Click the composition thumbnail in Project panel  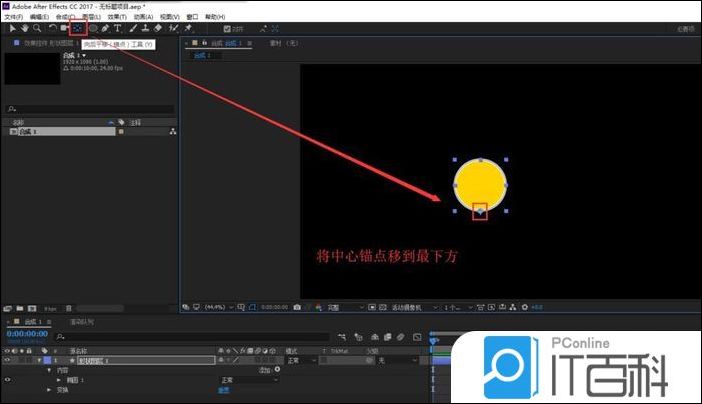click(32, 68)
